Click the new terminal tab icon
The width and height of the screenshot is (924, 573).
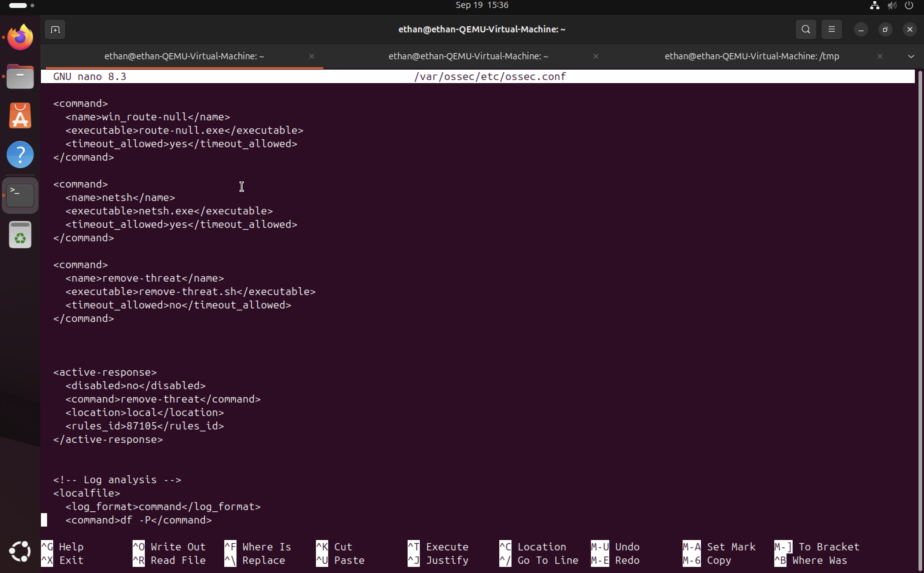coord(55,30)
